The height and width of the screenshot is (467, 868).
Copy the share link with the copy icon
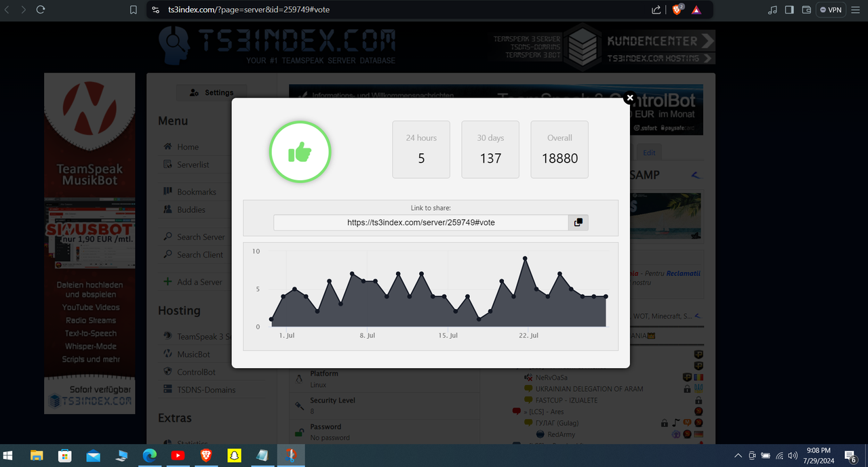pyautogui.click(x=578, y=222)
